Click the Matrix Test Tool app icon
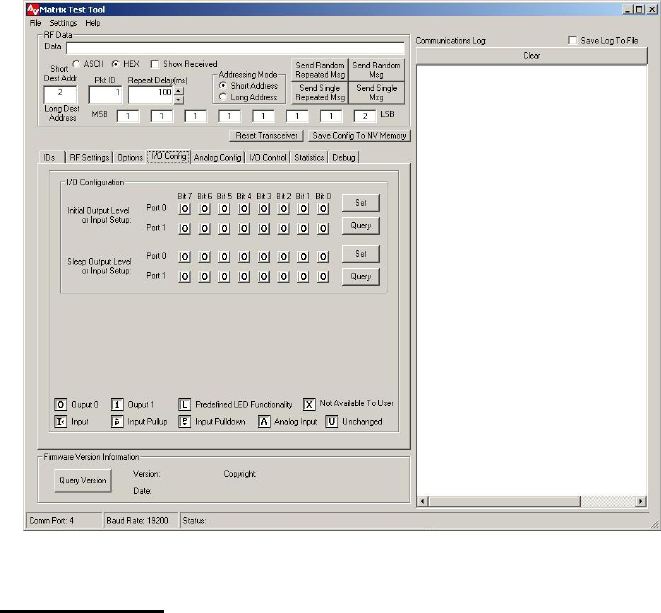Screen dimensions: 661x613 32,9
